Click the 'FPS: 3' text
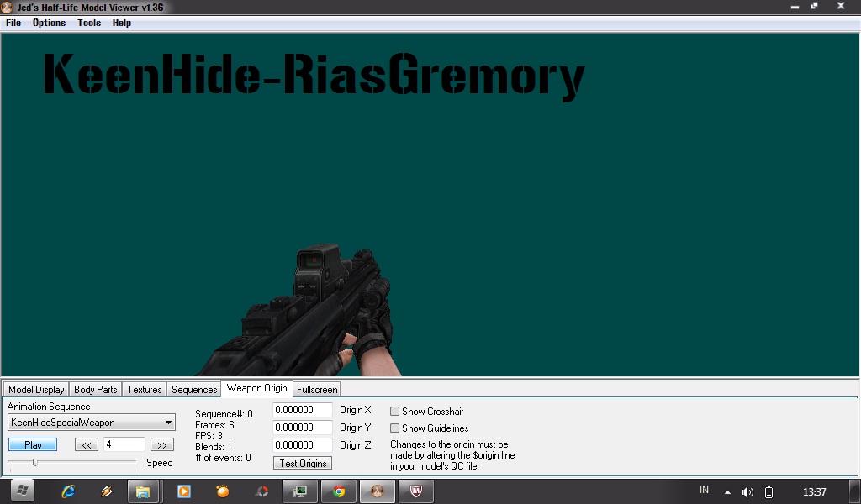 pos(209,436)
